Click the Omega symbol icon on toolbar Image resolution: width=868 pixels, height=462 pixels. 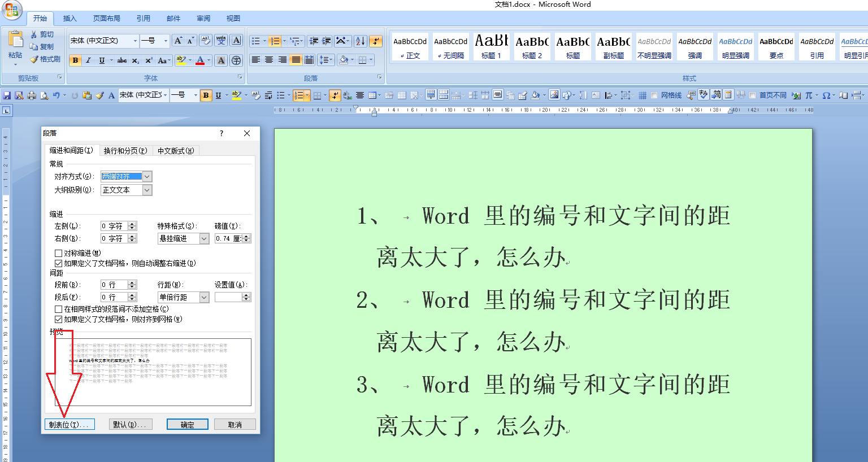[x=826, y=95]
